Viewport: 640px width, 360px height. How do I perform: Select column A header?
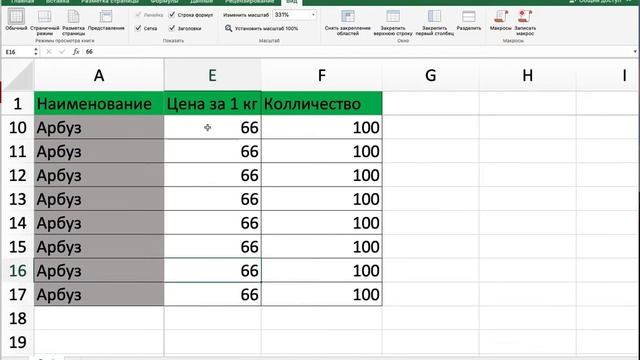[x=99, y=75]
